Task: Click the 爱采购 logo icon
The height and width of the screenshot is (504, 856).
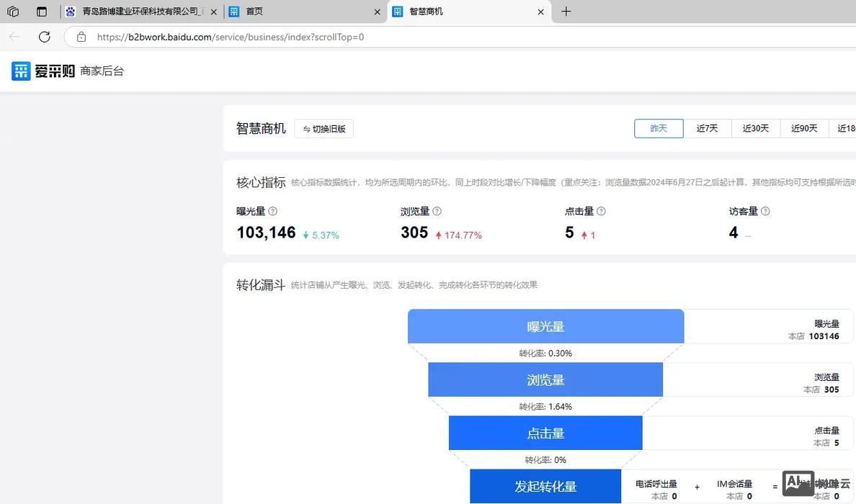Action: click(21, 71)
